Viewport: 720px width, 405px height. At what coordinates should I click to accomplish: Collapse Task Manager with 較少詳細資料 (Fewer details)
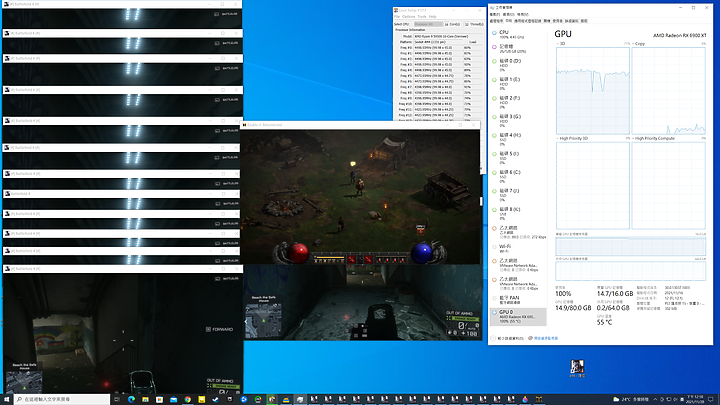tap(507, 338)
